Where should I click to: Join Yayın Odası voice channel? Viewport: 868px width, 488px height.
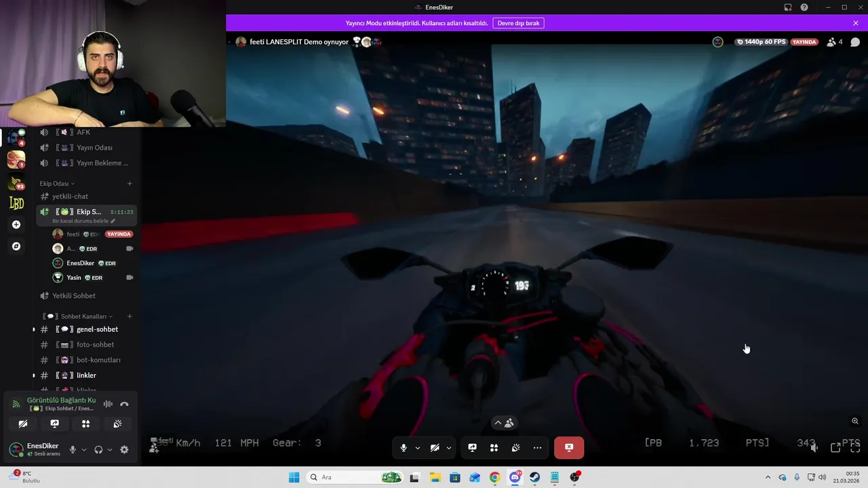click(x=87, y=148)
